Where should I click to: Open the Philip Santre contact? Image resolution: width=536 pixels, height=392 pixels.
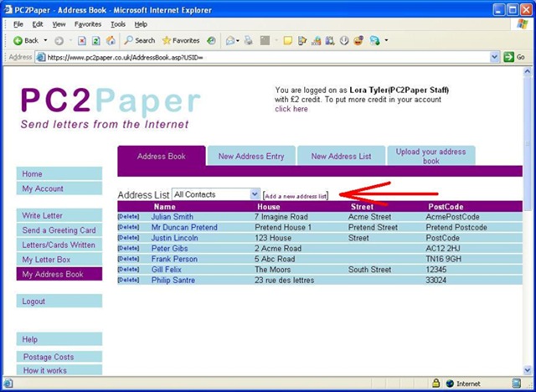tap(173, 281)
